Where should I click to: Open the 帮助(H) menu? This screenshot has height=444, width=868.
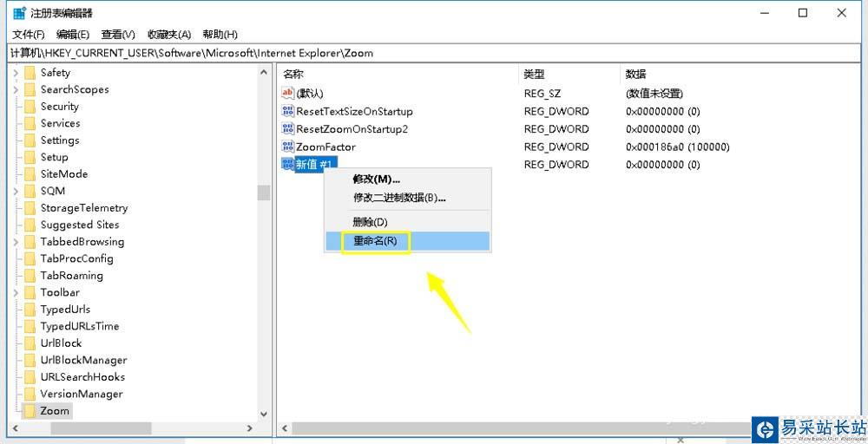[220, 35]
